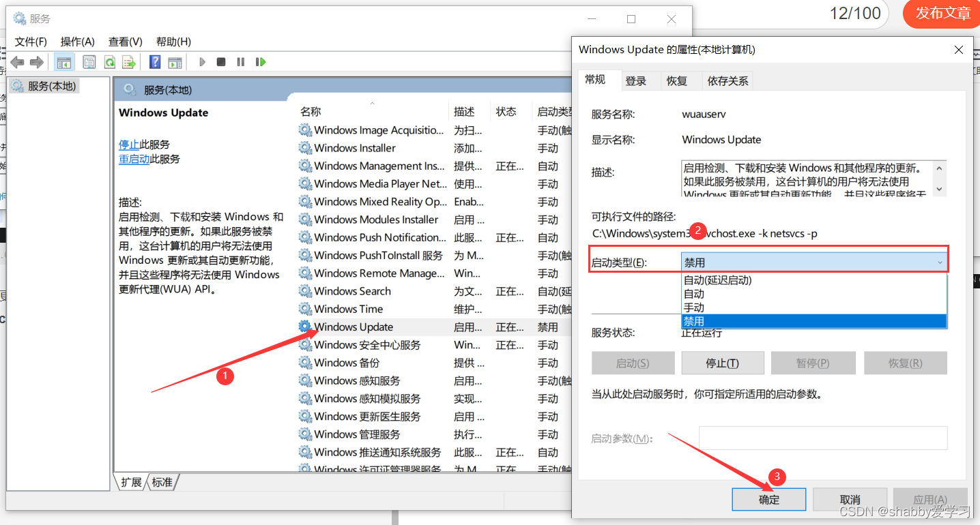Go back with the toolbar Back arrow
The width and height of the screenshot is (980, 525).
click(18, 62)
